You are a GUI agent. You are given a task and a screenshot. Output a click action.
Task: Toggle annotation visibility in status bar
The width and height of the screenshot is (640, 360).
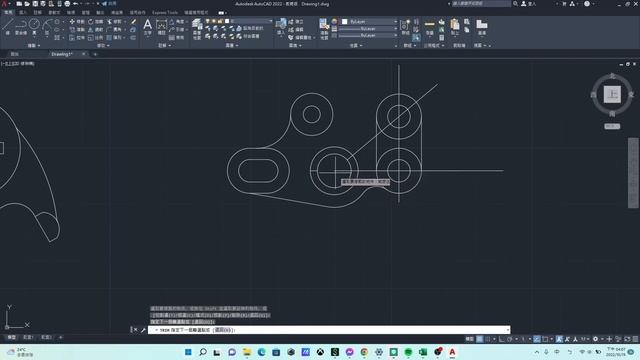point(560,339)
